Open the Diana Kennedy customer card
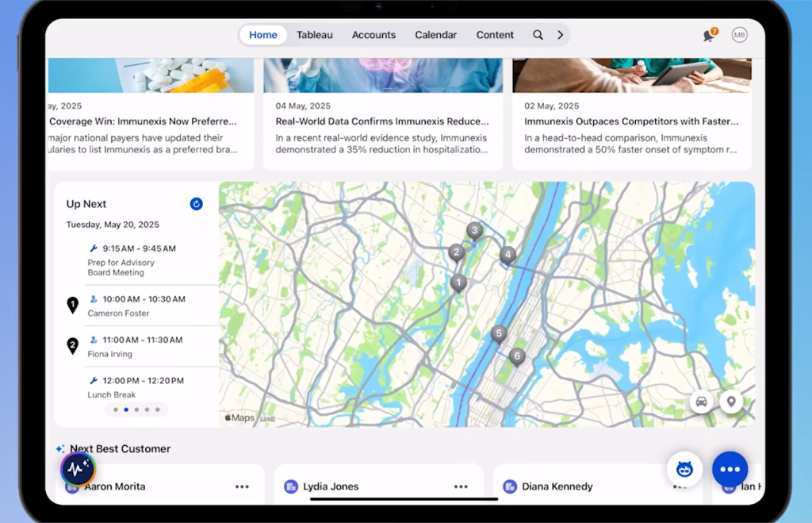 pos(599,485)
